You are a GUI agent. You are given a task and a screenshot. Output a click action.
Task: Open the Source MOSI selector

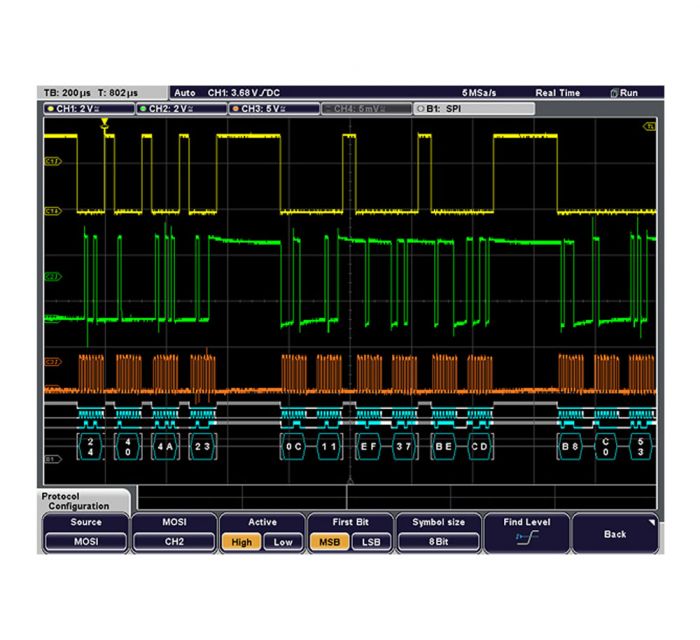[86, 542]
